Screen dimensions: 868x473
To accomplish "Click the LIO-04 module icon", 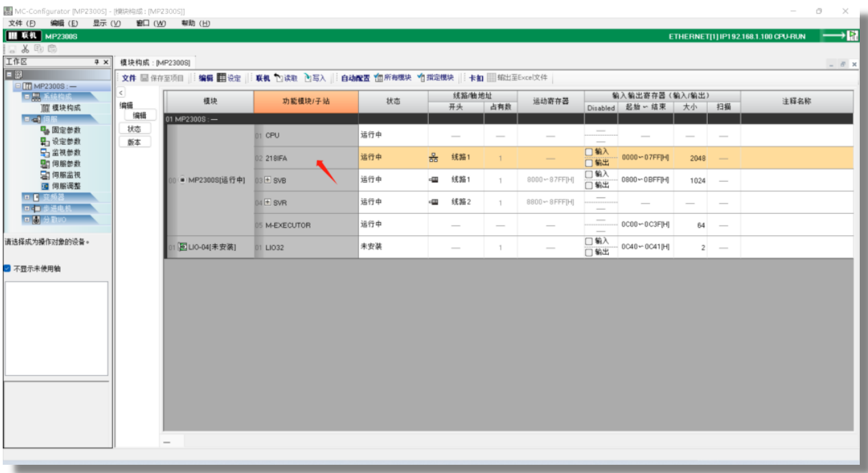I will pos(183,247).
